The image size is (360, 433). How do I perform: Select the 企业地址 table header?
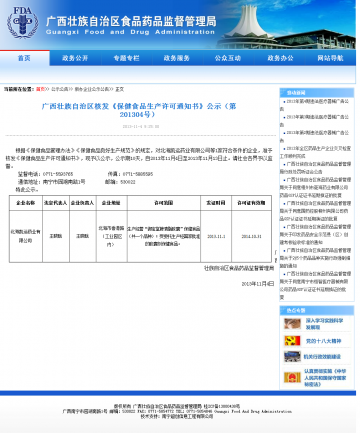pyautogui.click(x=111, y=203)
